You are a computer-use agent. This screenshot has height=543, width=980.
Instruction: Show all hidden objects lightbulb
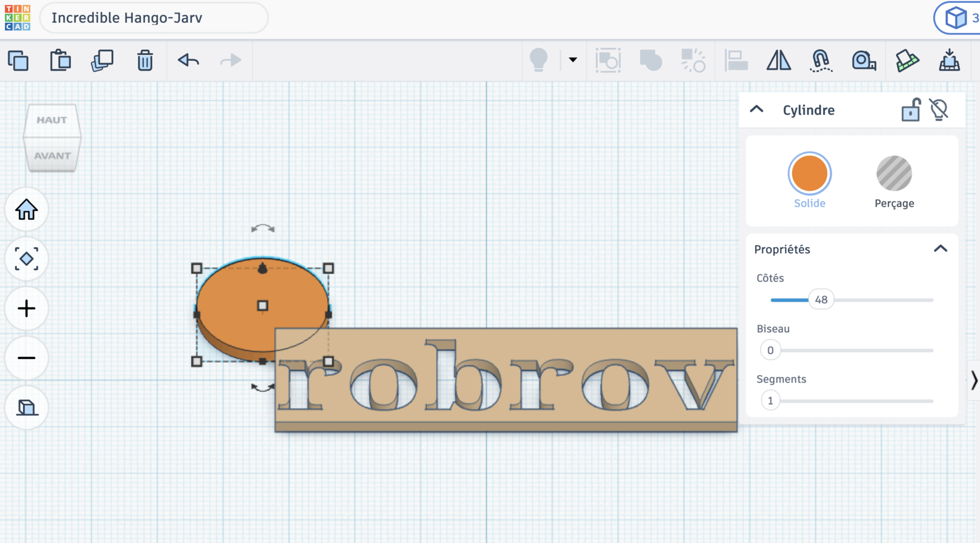(x=539, y=60)
